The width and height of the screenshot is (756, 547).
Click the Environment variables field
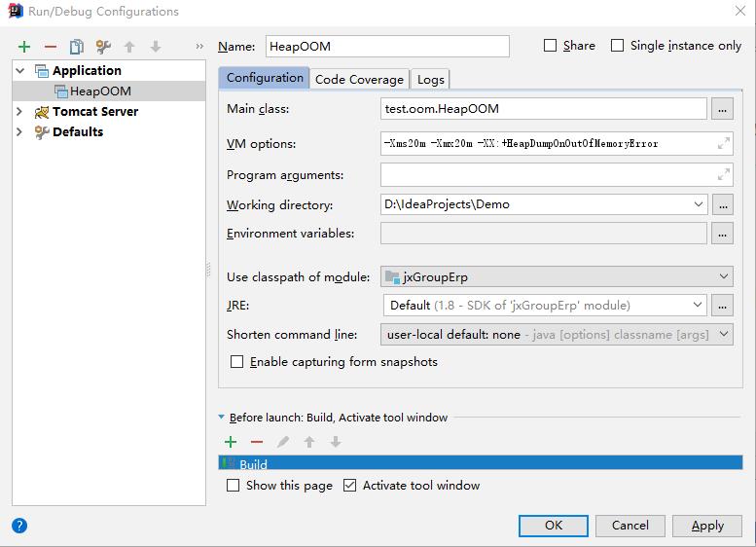(x=544, y=234)
